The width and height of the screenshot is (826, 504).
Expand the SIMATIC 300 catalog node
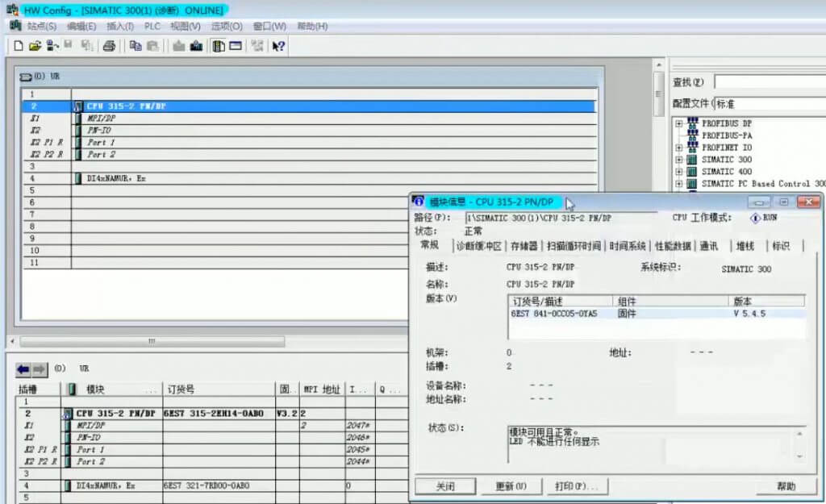(x=679, y=160)
